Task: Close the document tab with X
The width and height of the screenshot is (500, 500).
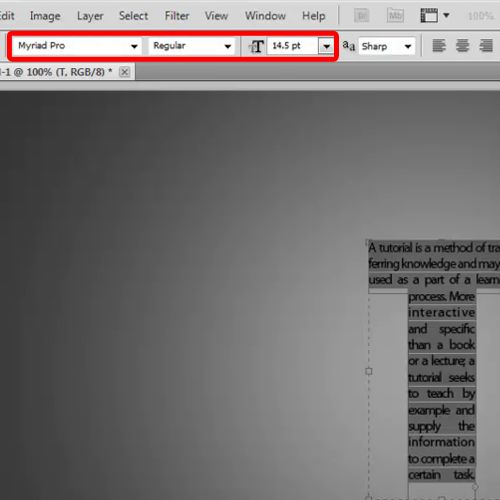Action: click(124, 72)
